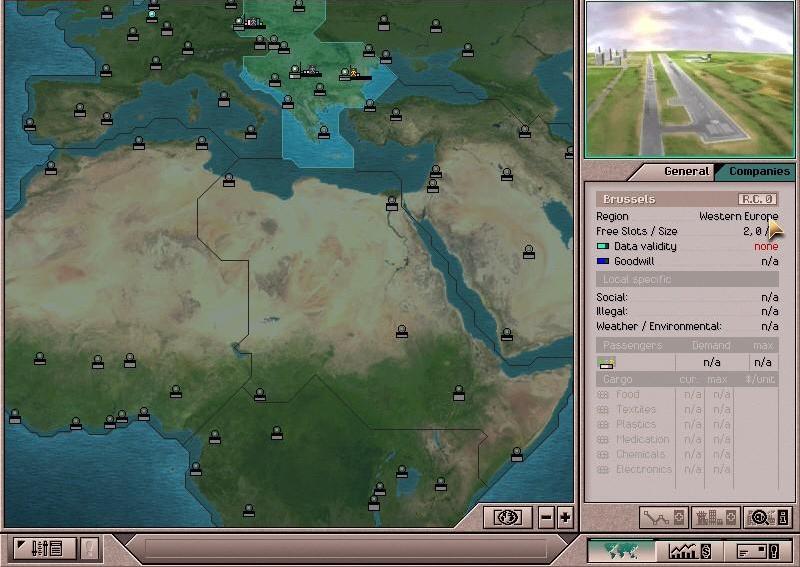Click the greyed exclamation mark button
800x567 pixels.
pos(89,548)
